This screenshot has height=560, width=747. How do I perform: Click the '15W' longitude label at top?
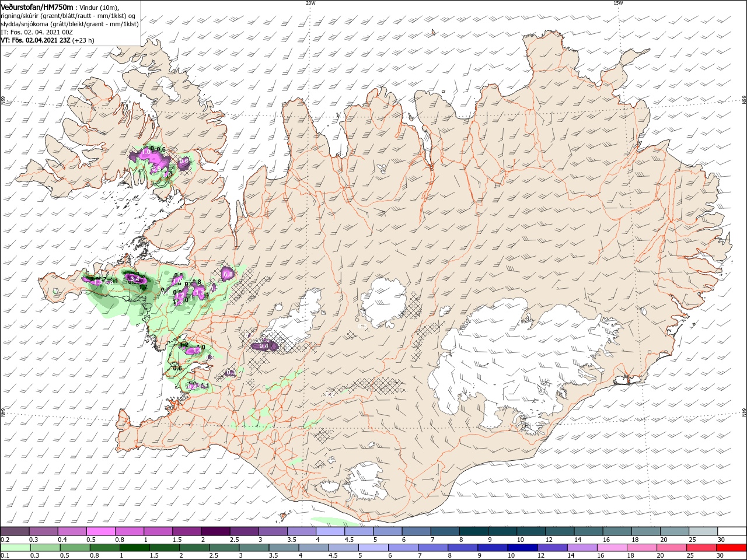617,3
